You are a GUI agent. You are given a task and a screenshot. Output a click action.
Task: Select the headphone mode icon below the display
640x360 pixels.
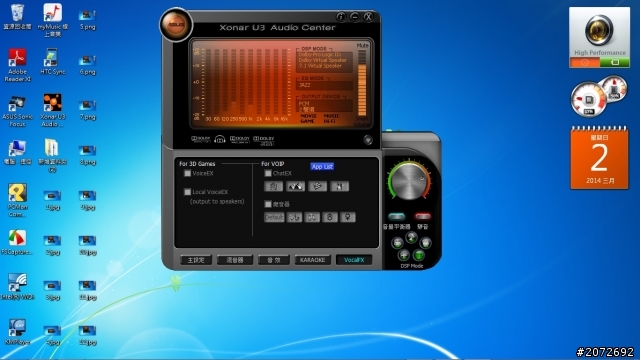[220, 140]
